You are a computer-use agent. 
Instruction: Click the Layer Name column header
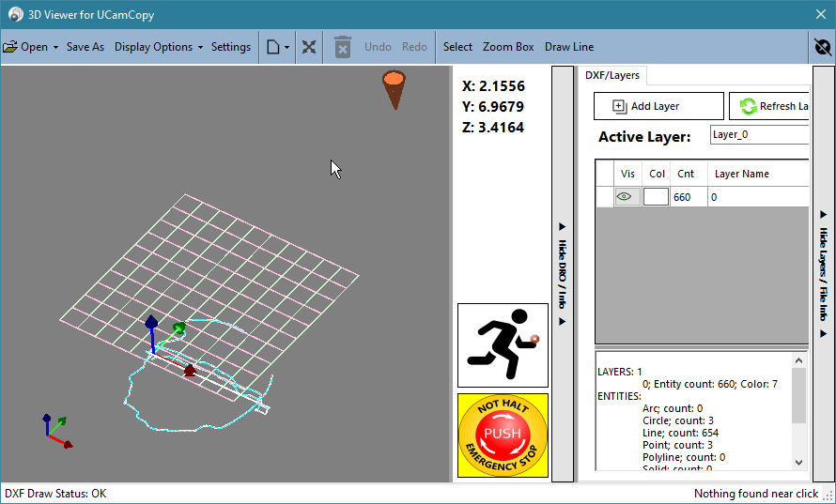758,174
